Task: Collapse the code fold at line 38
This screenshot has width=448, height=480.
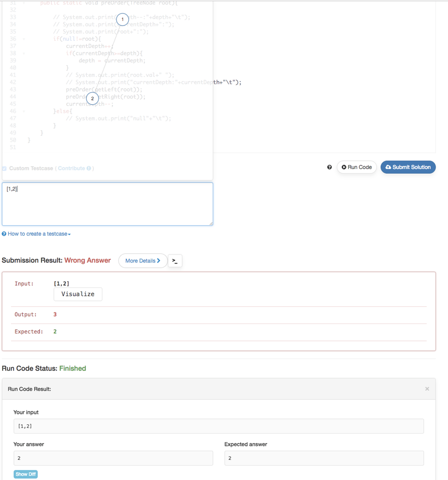Action: pos(24,53)
